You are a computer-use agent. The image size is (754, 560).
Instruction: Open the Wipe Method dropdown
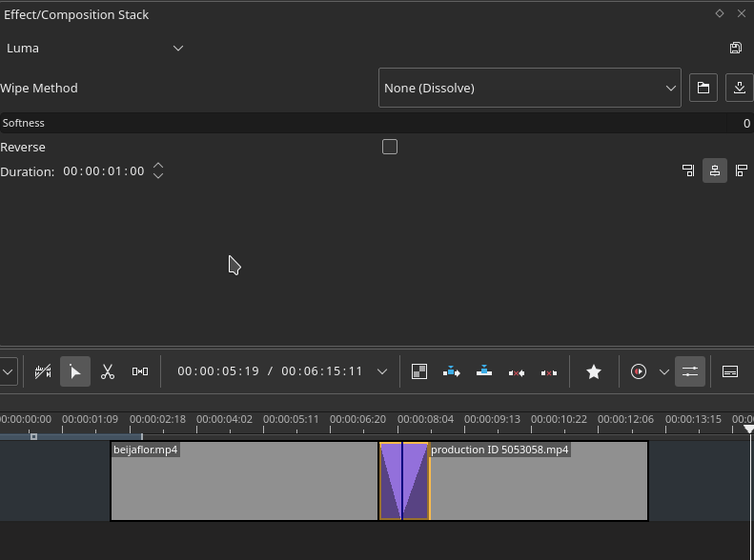[529, 88]
